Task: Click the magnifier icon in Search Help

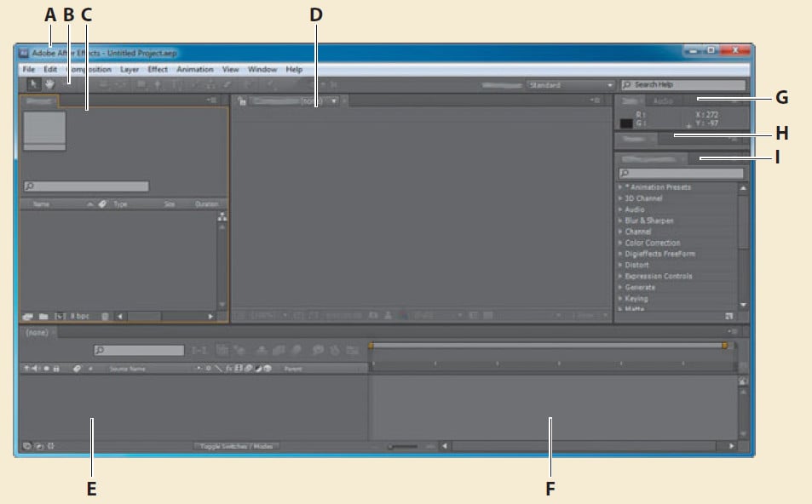Action: pyautogui.click(x=626, y=85)
